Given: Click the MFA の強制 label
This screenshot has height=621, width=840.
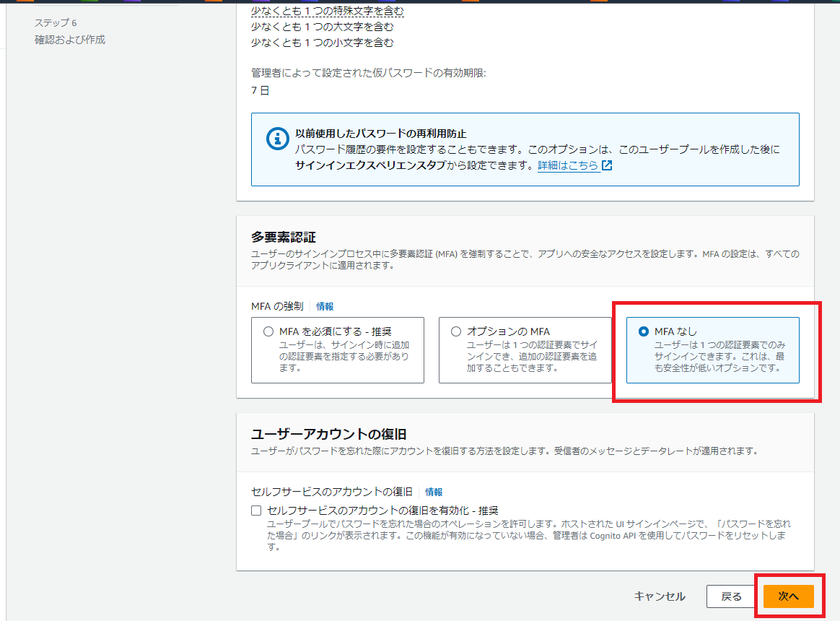Looking at the screenshot, I should 277,305.
